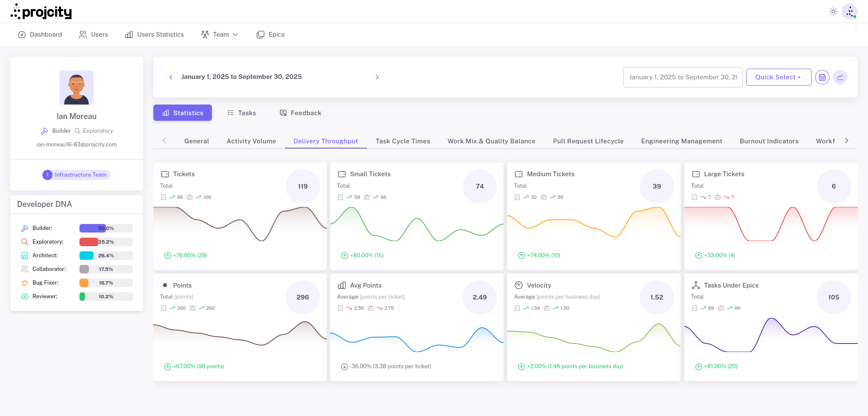Click the Avg Points bar chart icon

point(342,285)
